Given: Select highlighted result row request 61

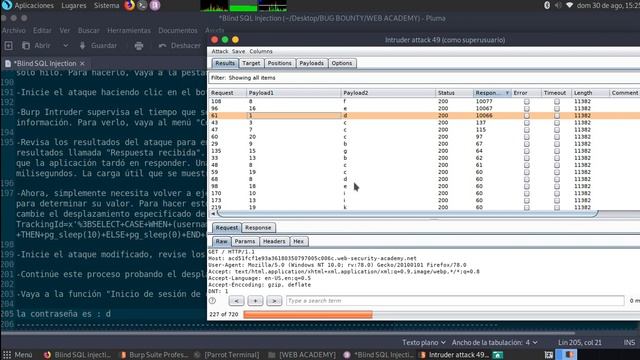Looking at the screenshot, I should coord(423,116).
